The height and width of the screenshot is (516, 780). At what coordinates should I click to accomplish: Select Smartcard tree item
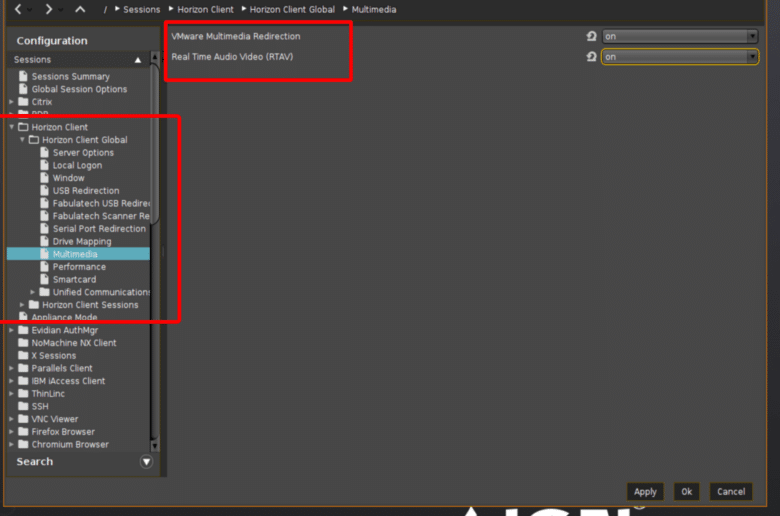pos(74,280)
